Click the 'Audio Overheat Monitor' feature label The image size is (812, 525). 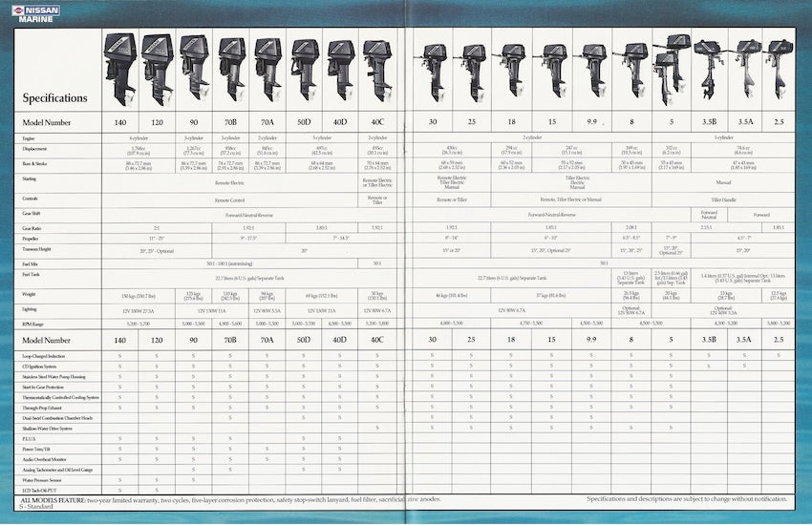45,459
